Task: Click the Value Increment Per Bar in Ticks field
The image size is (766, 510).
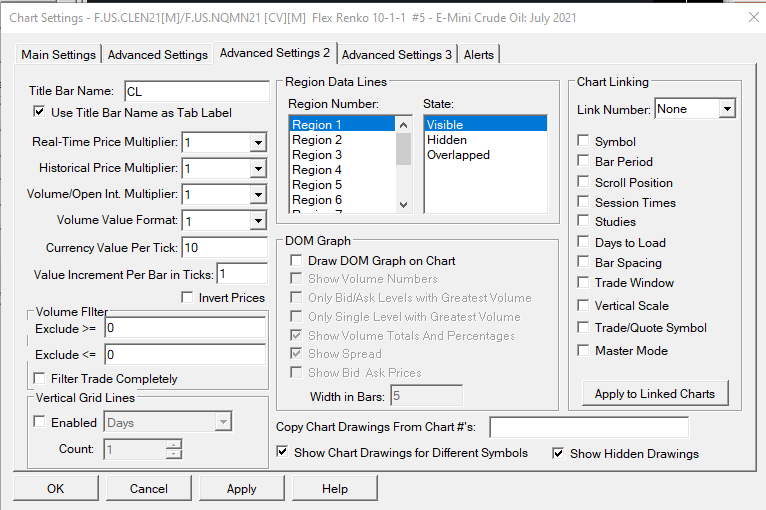Action: point(242,274)
